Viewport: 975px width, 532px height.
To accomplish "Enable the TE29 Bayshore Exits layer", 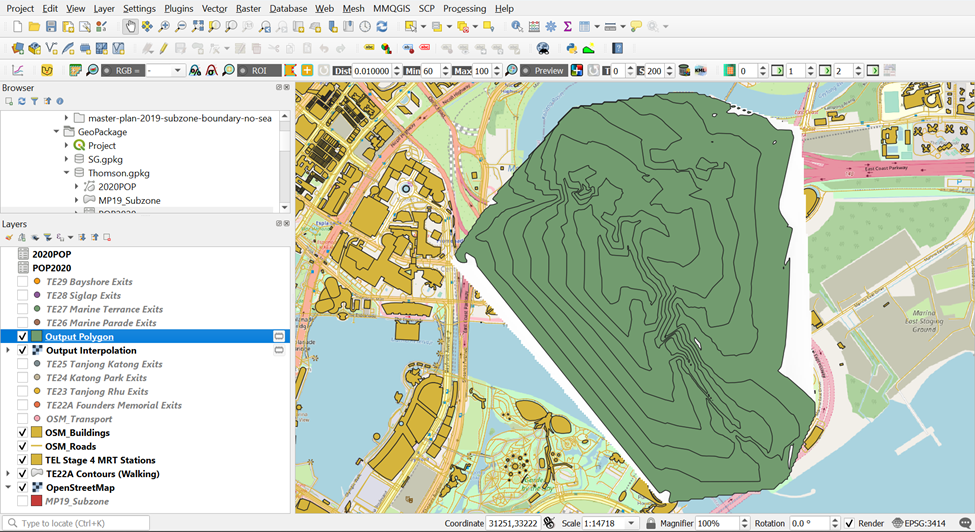I will 23,282.
